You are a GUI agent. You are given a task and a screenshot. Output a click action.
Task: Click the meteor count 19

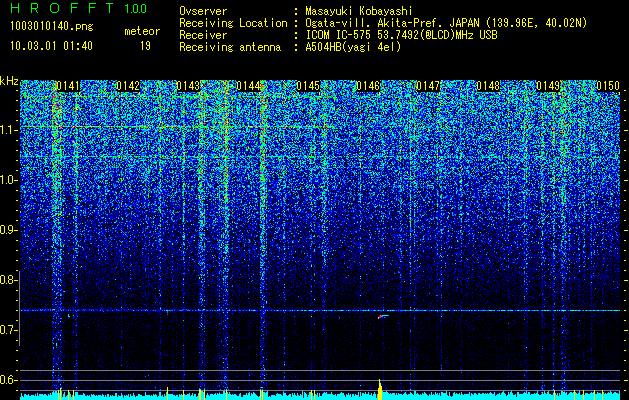[145, 46]
